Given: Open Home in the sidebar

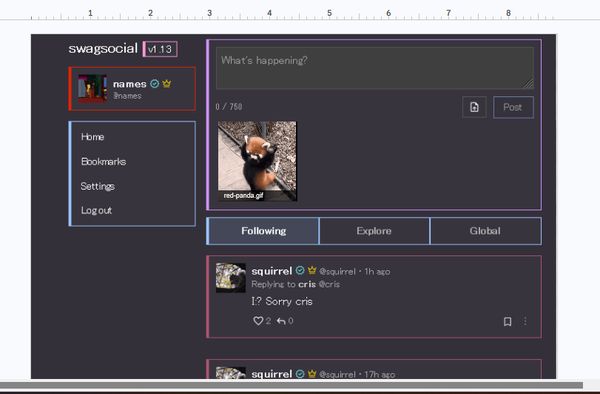Looking at the screenshot, I should click(92, 137).
